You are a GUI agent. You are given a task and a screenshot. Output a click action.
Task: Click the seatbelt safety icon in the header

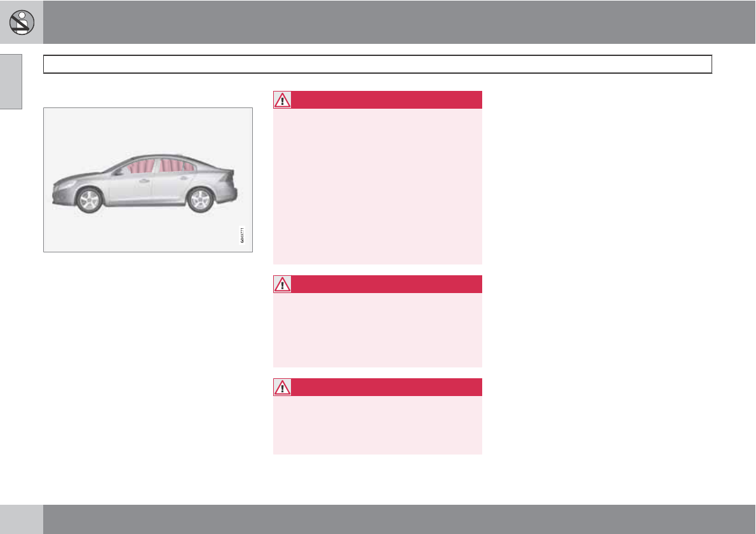[x=22, y=22]
